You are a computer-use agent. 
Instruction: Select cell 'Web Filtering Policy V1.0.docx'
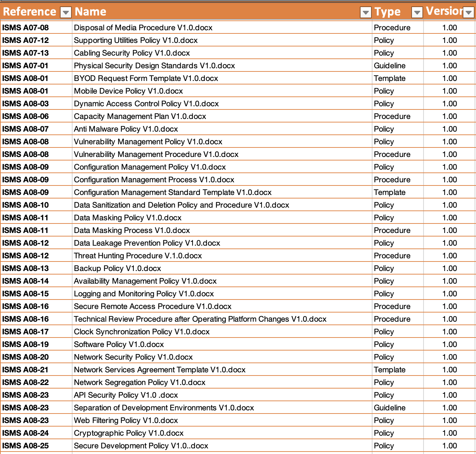pos(222,420)
